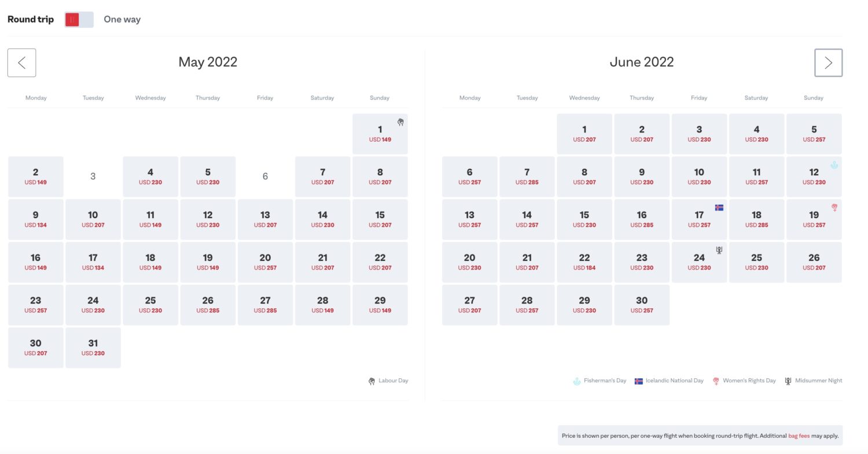Advance to the next month

[828, 62]
